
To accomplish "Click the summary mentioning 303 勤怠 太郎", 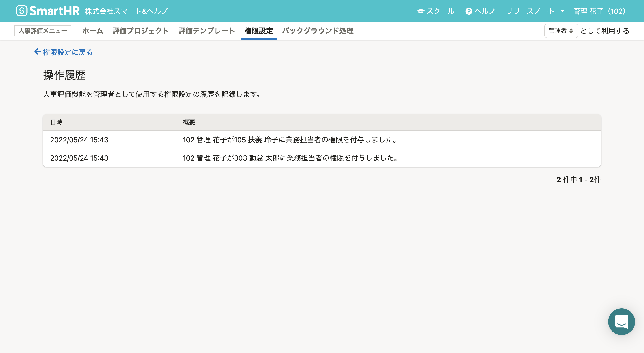I will click(291, 158).
